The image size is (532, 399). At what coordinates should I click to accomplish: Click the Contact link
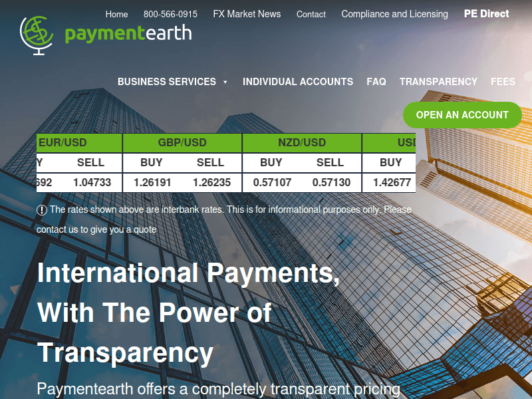tap(311, 13)
